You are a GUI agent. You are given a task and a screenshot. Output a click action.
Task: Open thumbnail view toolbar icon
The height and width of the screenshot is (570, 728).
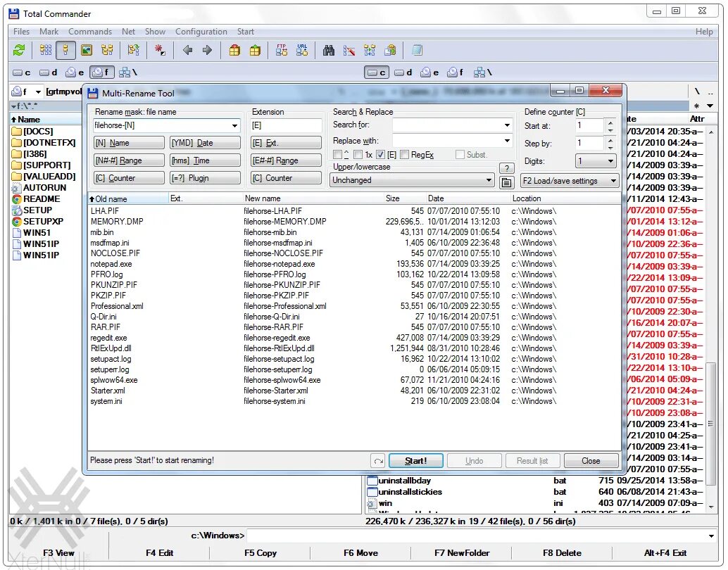87,50
